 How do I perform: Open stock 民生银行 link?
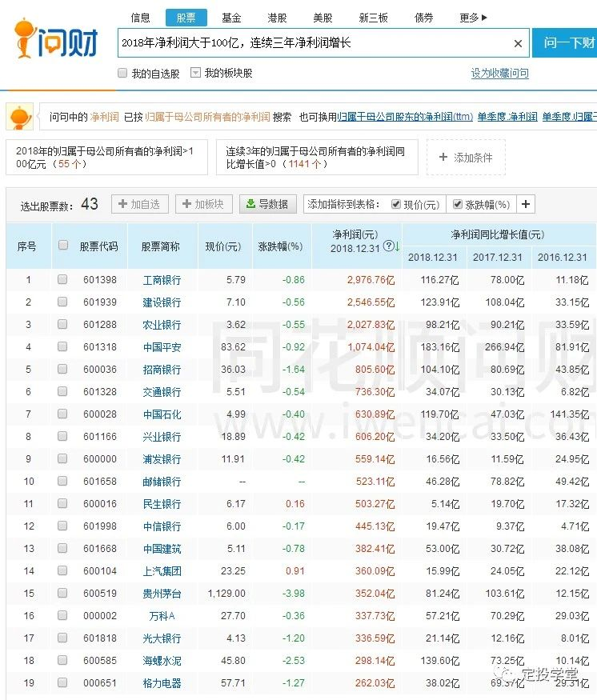click(x=162, y=503)
